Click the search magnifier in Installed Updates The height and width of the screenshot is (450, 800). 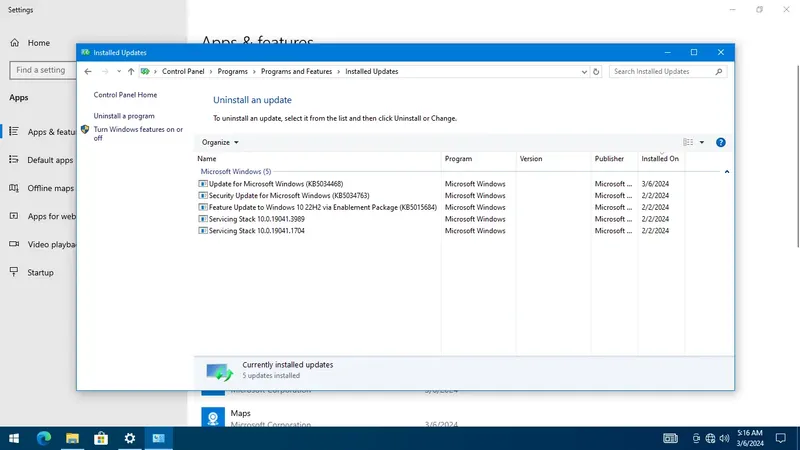click(719, 71)
